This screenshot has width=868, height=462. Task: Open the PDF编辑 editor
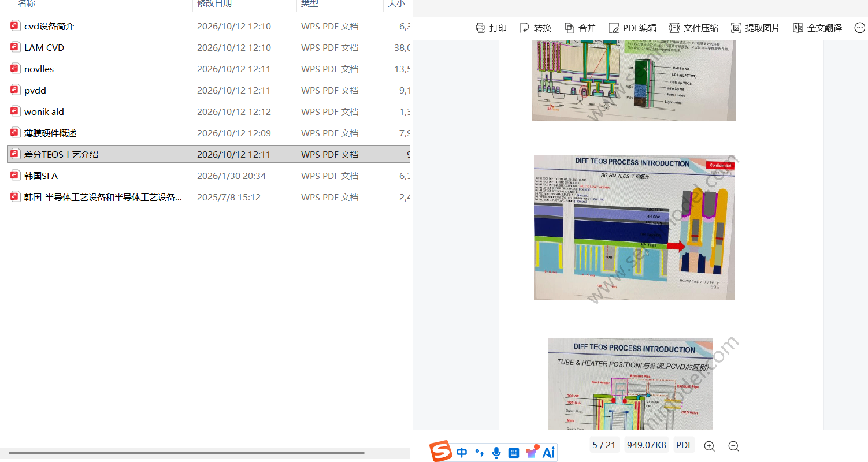[632, 28]
